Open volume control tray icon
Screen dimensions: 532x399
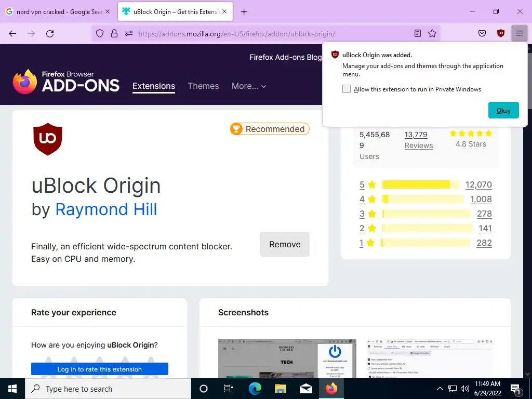[465, 389]
